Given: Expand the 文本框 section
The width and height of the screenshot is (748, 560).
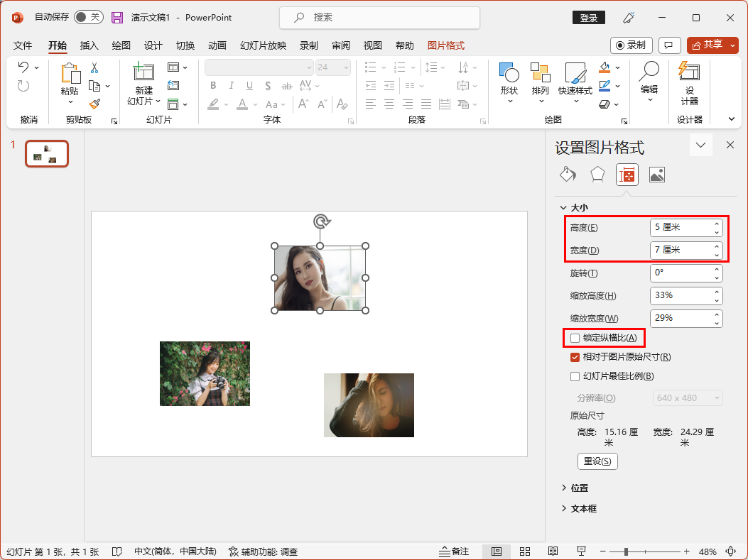Looking at the screenshot, I should [x=583, y=509].
